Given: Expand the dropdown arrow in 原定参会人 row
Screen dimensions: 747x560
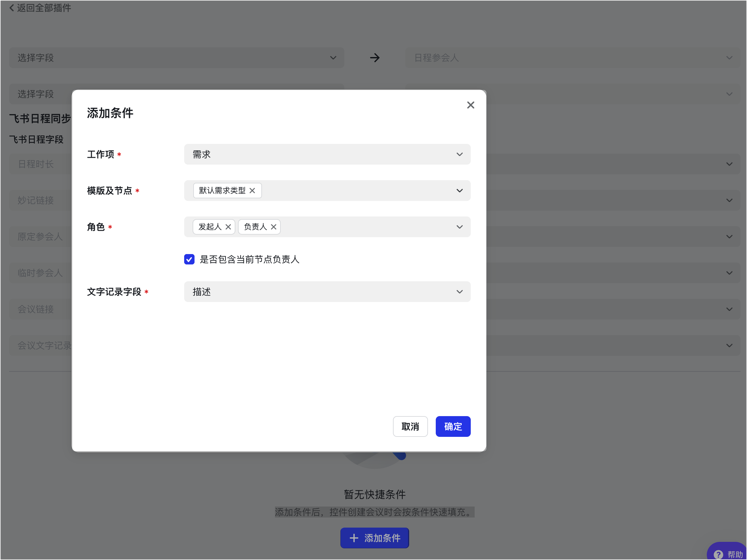Looking at the screenshot, I should 729,237.
